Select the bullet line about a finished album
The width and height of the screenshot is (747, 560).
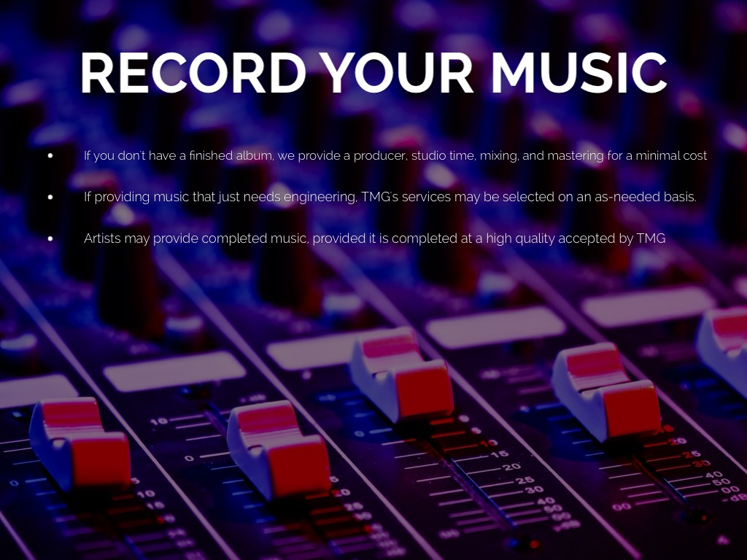(x=395, y=155)
